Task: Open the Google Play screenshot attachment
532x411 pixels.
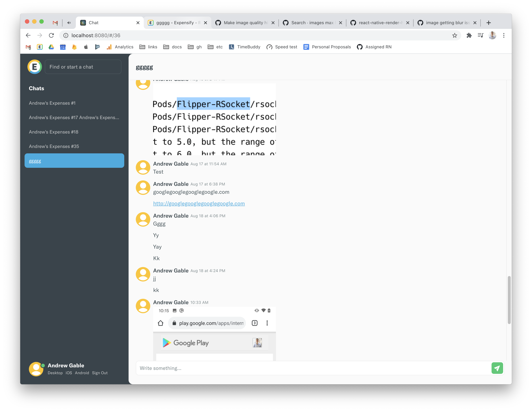Action: tap(214, 334)
